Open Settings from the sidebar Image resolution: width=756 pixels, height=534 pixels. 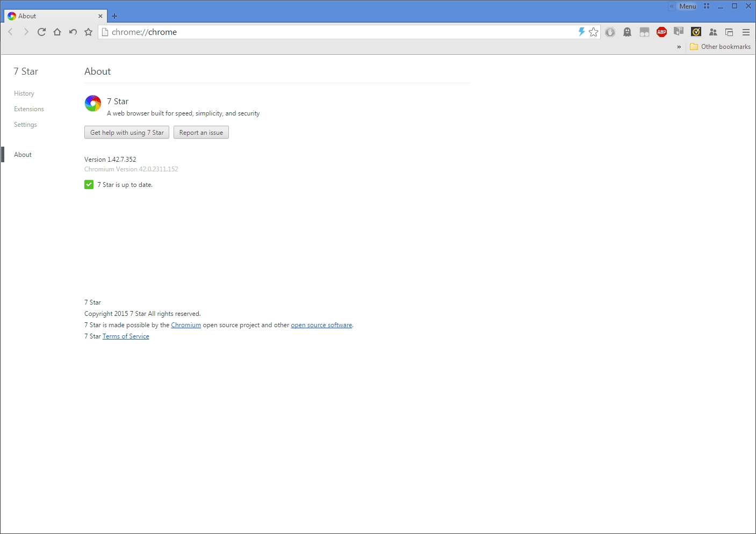pos(25,125)
